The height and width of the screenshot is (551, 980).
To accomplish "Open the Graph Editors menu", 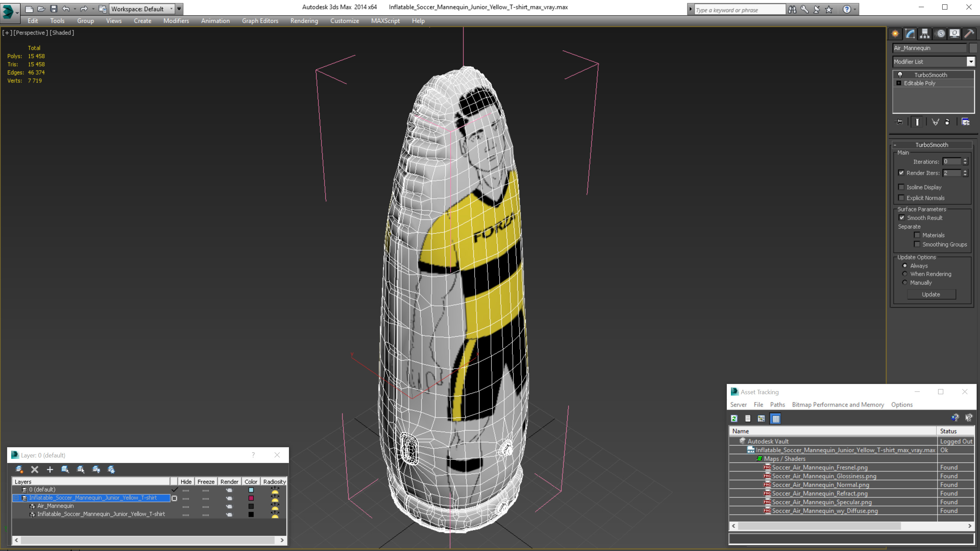I will 260,21.
